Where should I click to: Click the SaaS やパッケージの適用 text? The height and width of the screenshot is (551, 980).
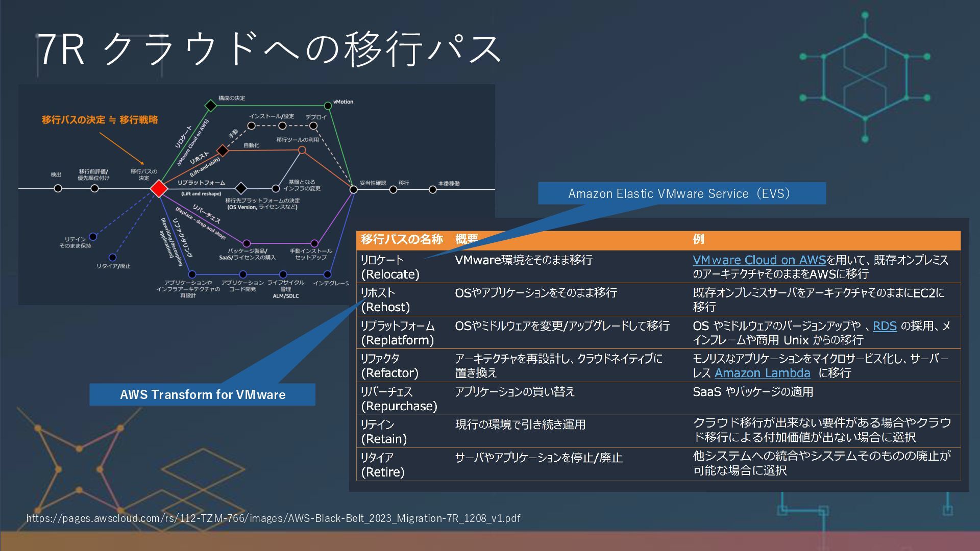(x=753, y=392)
